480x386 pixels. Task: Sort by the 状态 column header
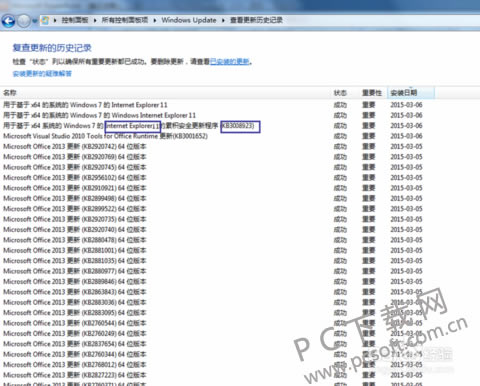(340, 93)
